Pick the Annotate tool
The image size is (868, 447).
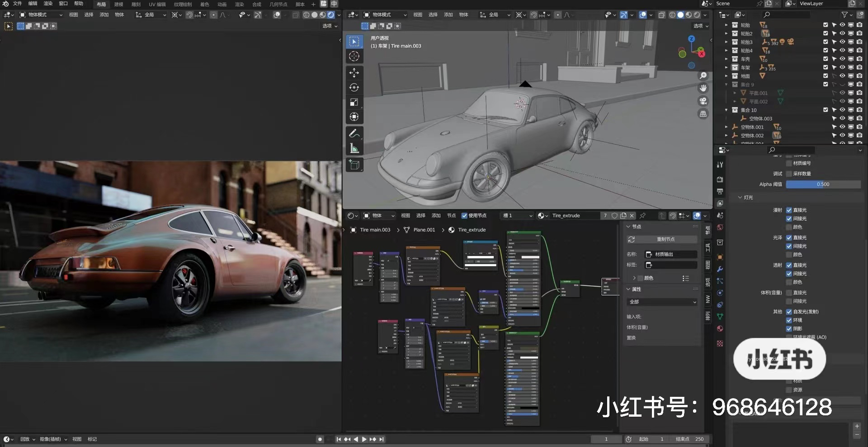(354, 132)
